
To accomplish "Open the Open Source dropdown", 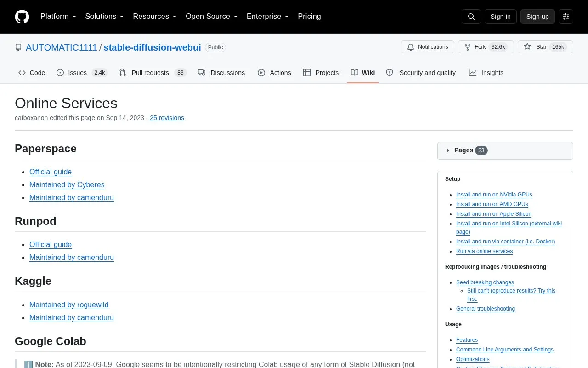I will 212,17.
